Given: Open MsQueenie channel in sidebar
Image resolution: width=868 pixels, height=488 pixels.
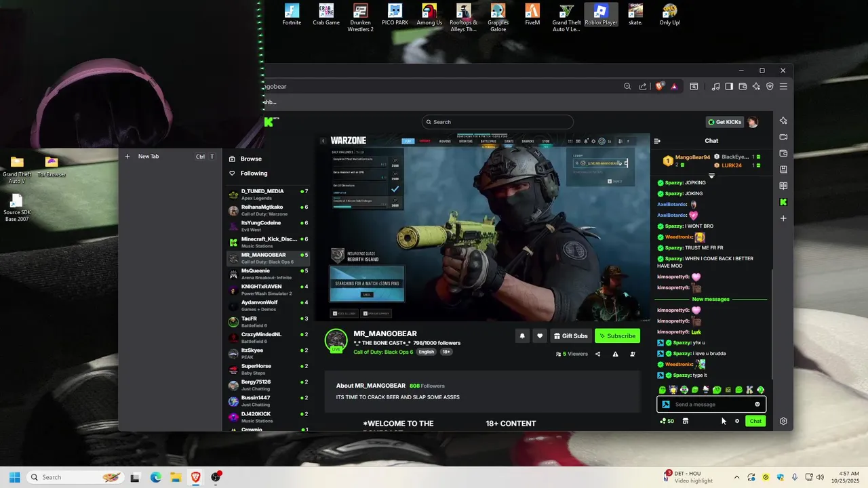Looking at the screenshot, I should (x=269, y=274).
